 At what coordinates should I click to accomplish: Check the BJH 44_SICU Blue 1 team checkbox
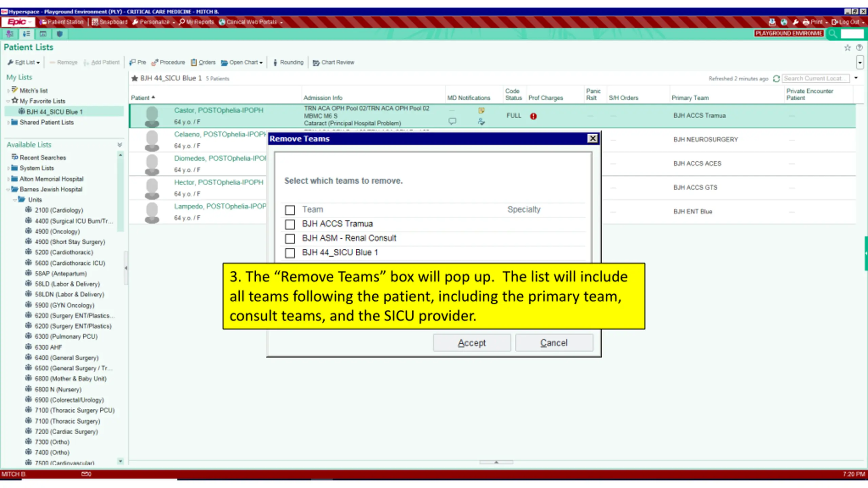tap(290, 253)
